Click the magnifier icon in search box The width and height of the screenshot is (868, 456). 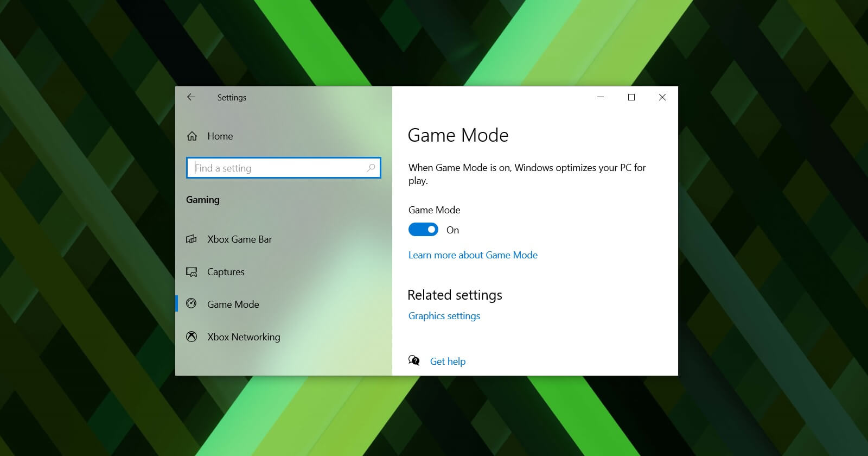point(371,168)
